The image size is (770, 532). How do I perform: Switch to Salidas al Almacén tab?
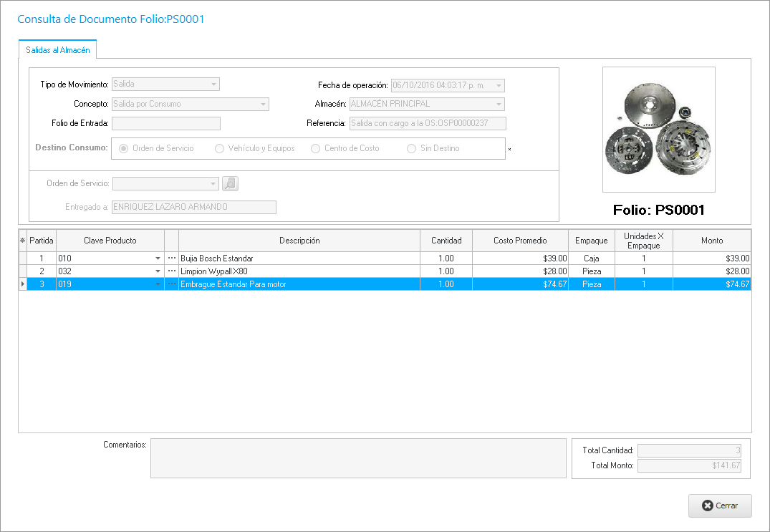tap(57, 50)
